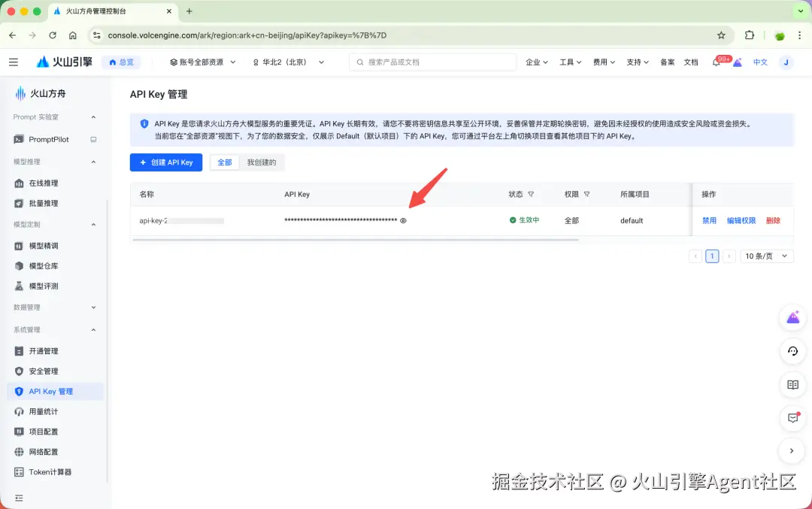The width and height of the screenshot is (812, 509).
Task: Open model evaluation 模型评测
Action: (x=44, y=286)
